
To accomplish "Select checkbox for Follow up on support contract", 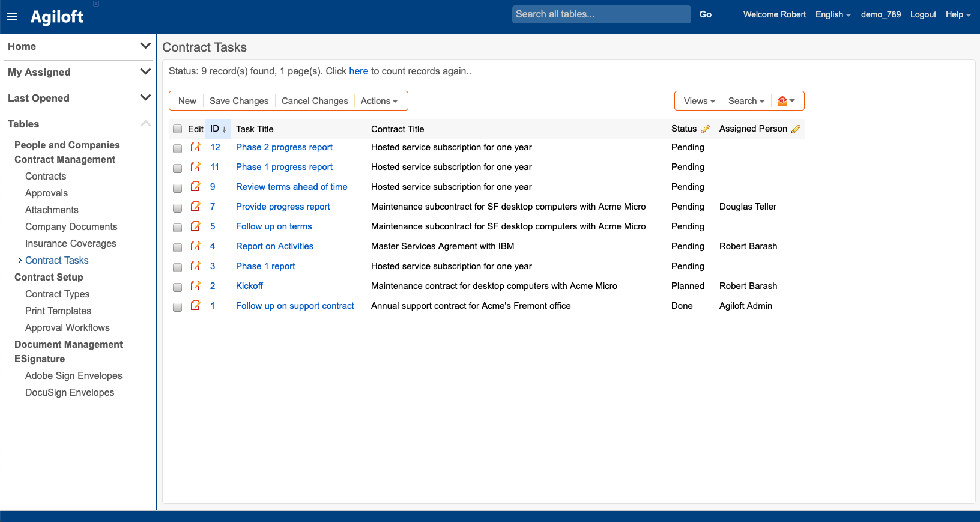I will tap(177, 307).
